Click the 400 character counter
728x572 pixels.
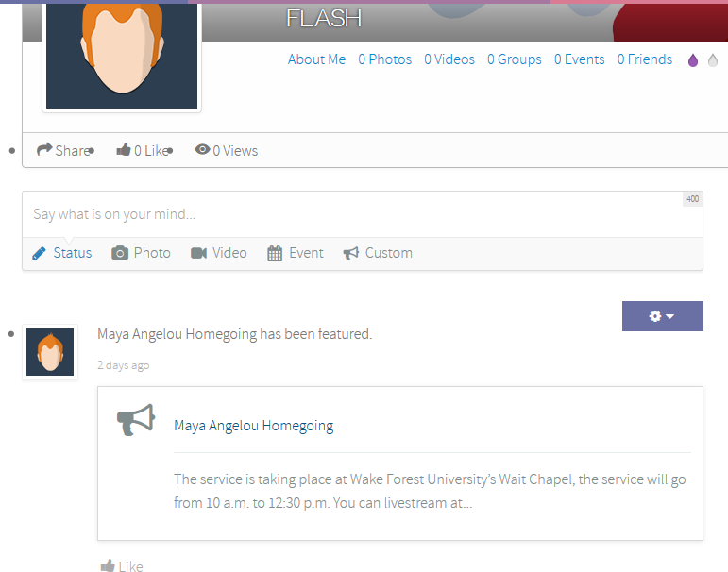[693, 199]
